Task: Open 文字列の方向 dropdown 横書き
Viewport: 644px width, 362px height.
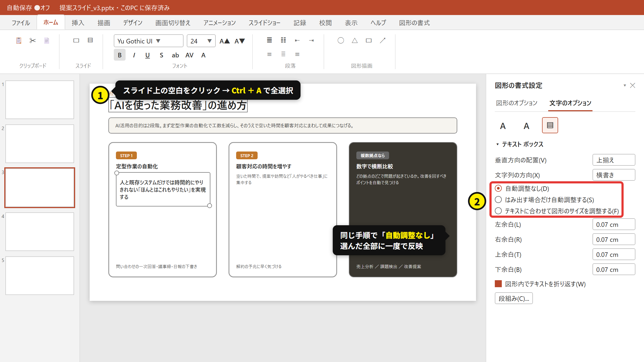Action: [x=614, y=175]
